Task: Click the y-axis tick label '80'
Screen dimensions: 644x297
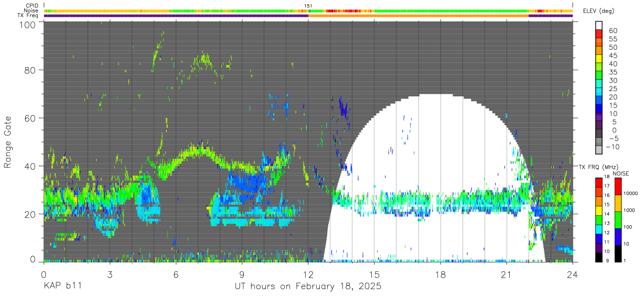Action: click(x=30, y=70)
